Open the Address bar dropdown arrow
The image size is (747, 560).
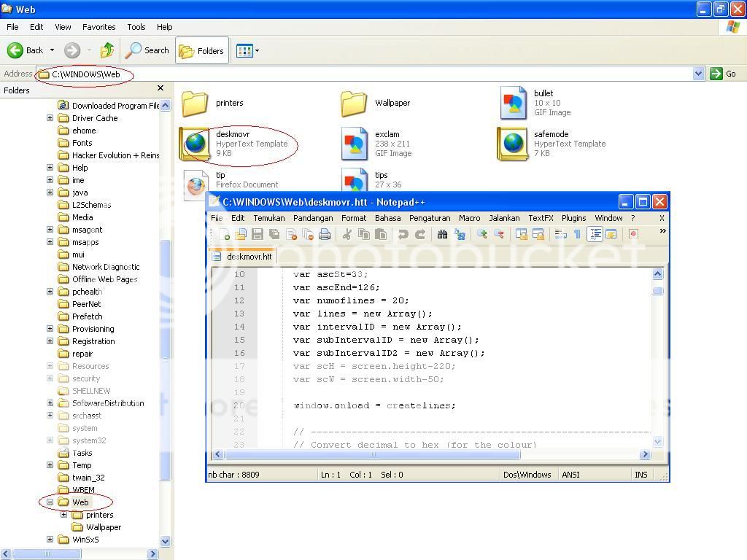pos(698,74)
